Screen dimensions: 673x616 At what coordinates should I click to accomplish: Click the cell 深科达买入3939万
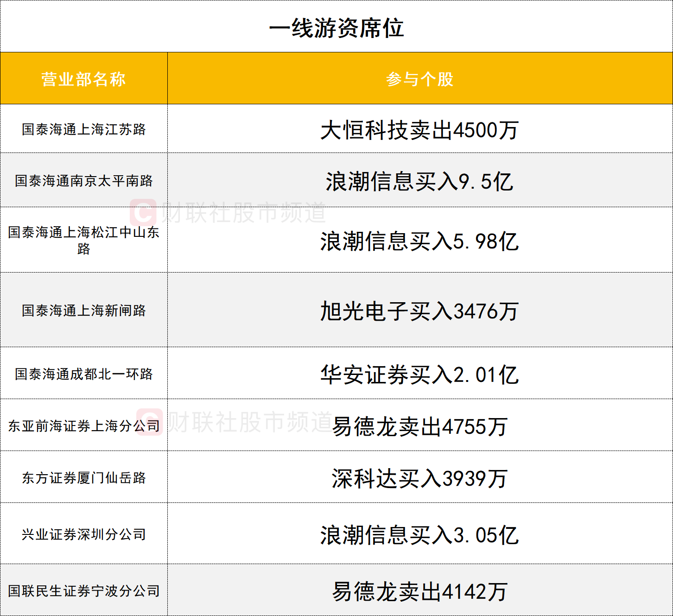click(x=420, y=477)
